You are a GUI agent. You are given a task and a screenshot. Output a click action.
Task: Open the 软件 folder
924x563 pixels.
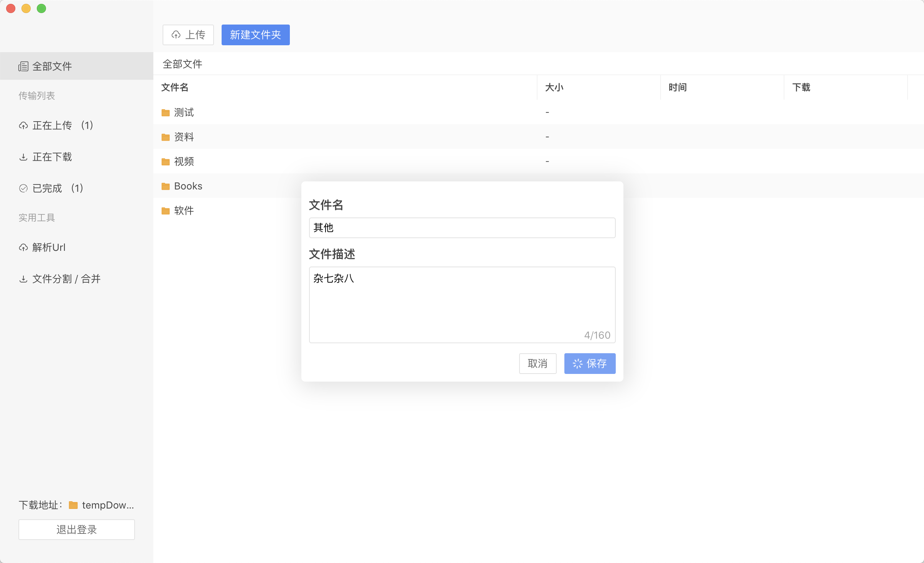coord(184,211)
